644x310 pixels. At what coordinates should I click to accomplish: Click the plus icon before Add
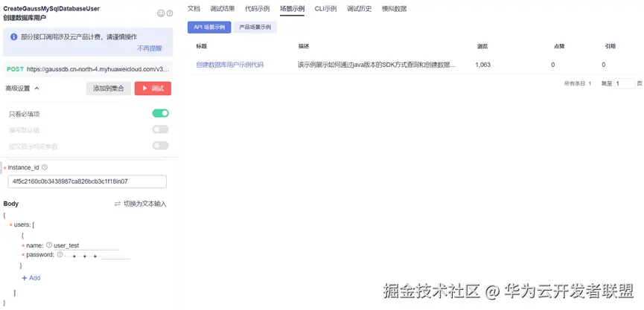pyautogui.click(x=25, y=278)
